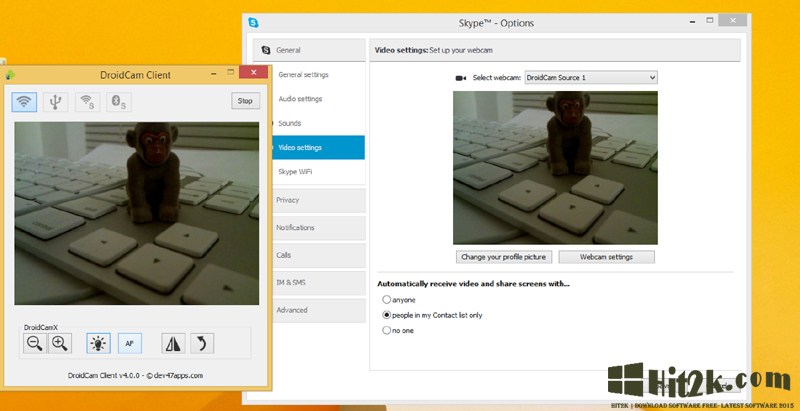Select USB connection mode in DroidCam
This screenshot has height=411, width=800.
click(x=56, y=102)
